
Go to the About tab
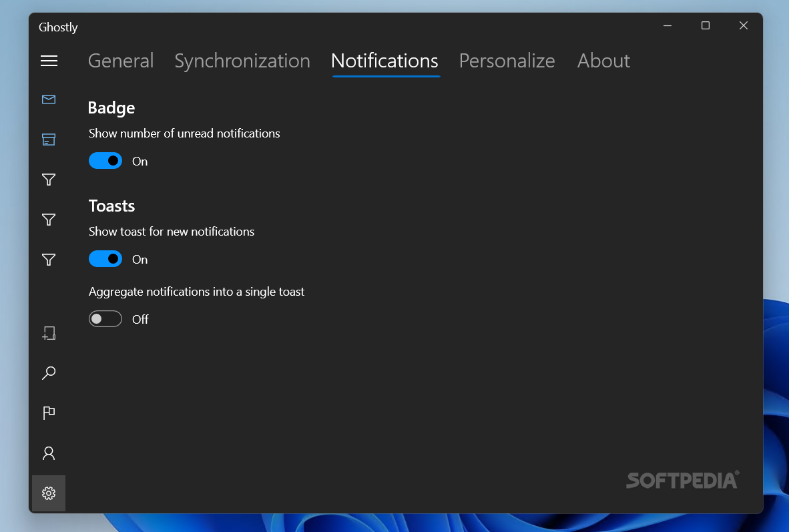tap(603, 61)
